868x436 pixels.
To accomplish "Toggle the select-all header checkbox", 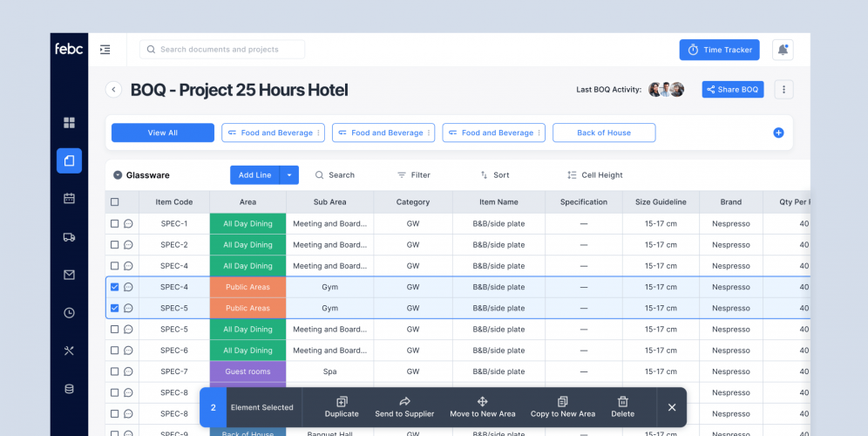I will [114, 202].
